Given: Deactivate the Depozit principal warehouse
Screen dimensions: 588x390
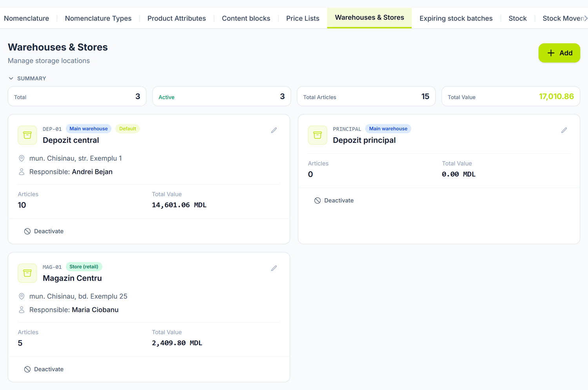Looking at the screenshot, I should pos(334,200).
